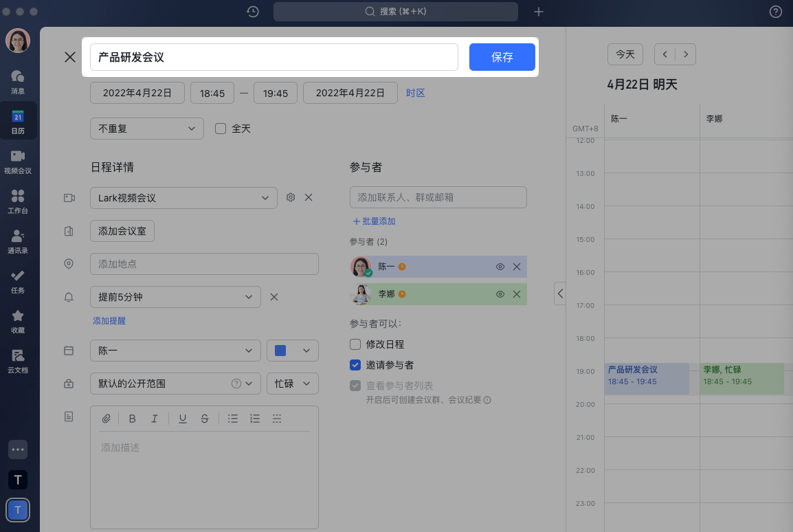The width and height of the screenshot is (793, 532).
Task: Click the 时区 timezone link
Action: click(x=415, y=93)
